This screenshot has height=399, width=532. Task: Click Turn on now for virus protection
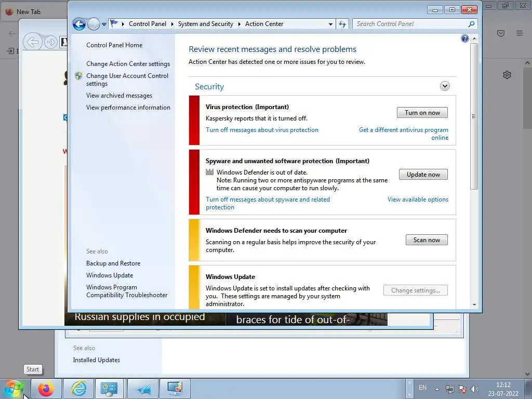point(422,113)
